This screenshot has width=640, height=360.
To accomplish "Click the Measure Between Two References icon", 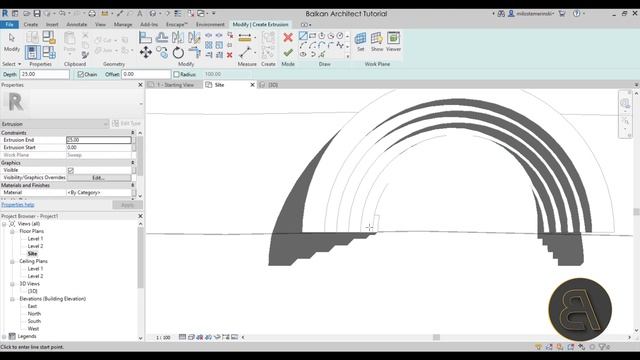I will pyautogui.click(x=245, y=53).
